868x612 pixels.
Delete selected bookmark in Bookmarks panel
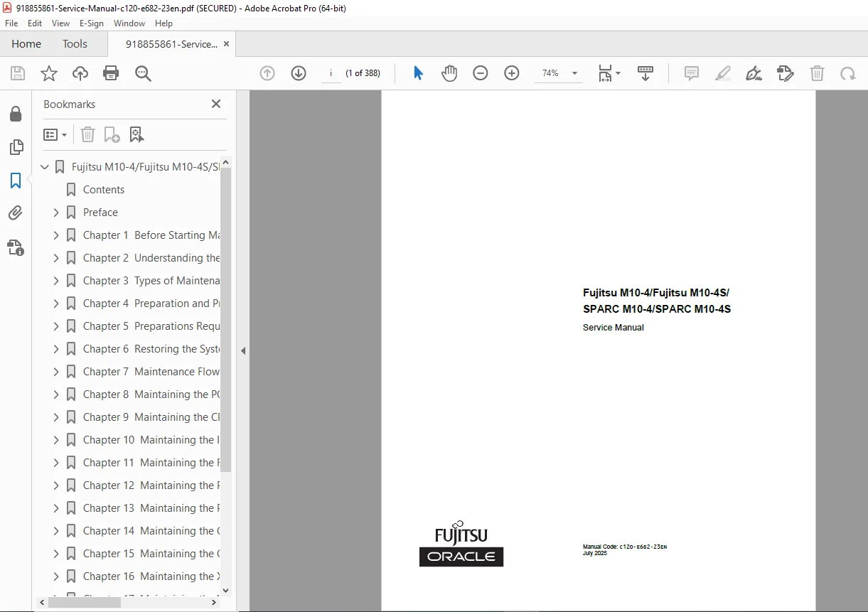tap(87, 134)
